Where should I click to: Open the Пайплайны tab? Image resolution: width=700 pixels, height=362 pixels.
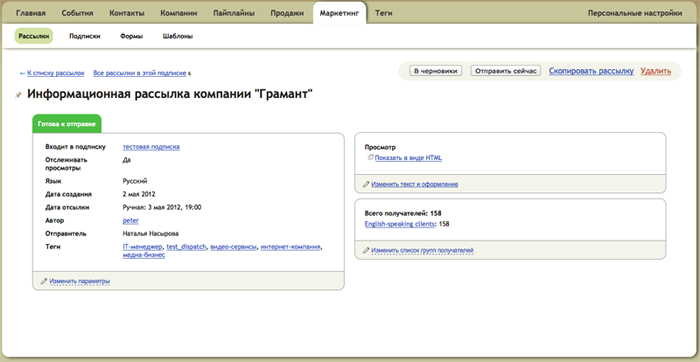[x=234, y=13]
